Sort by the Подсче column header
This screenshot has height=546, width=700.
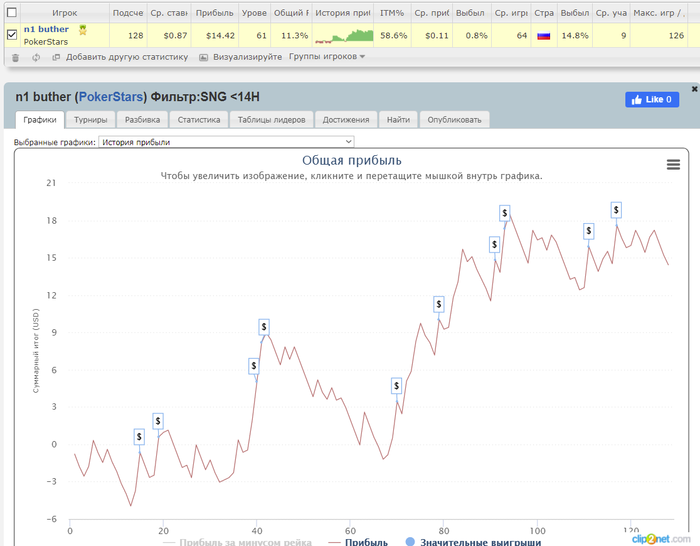(128, 13)
